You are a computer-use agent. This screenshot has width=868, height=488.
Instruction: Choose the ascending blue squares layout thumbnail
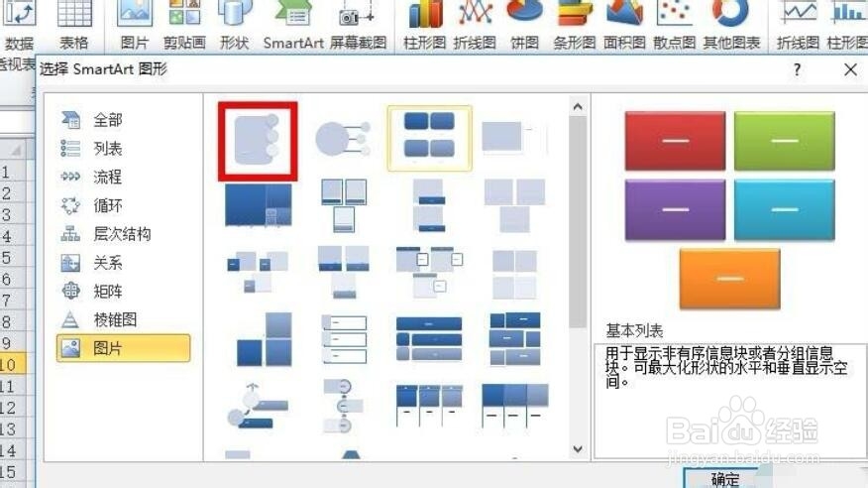click(x=265, y=338)
